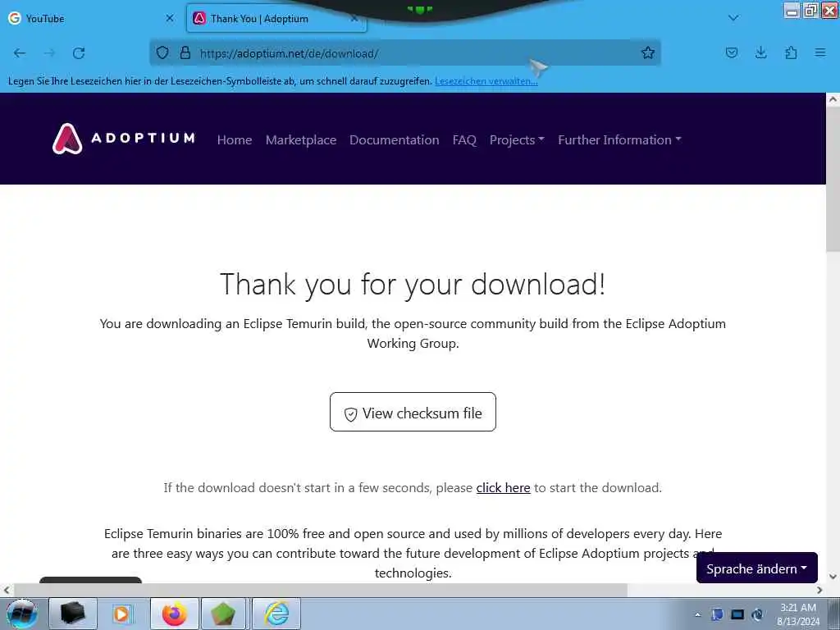
Task: Click the horizontal scrollbar thumb
Action: pos(321,590)
